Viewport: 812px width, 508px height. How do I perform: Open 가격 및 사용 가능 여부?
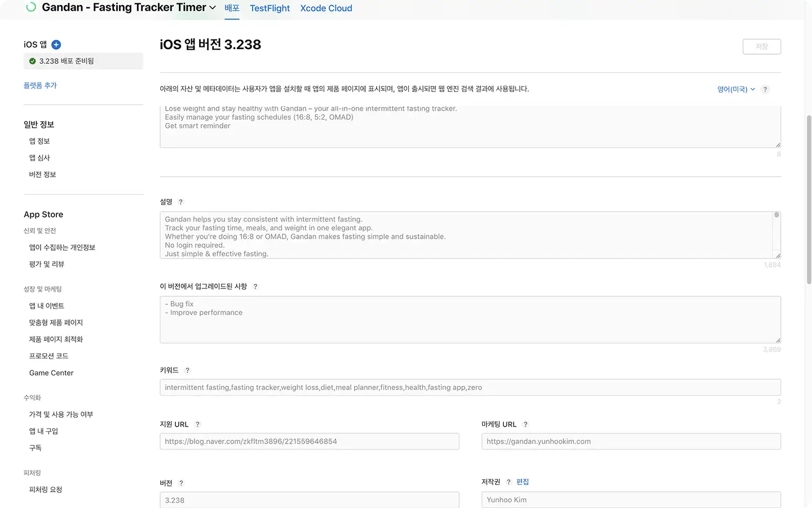coord(61,414)
